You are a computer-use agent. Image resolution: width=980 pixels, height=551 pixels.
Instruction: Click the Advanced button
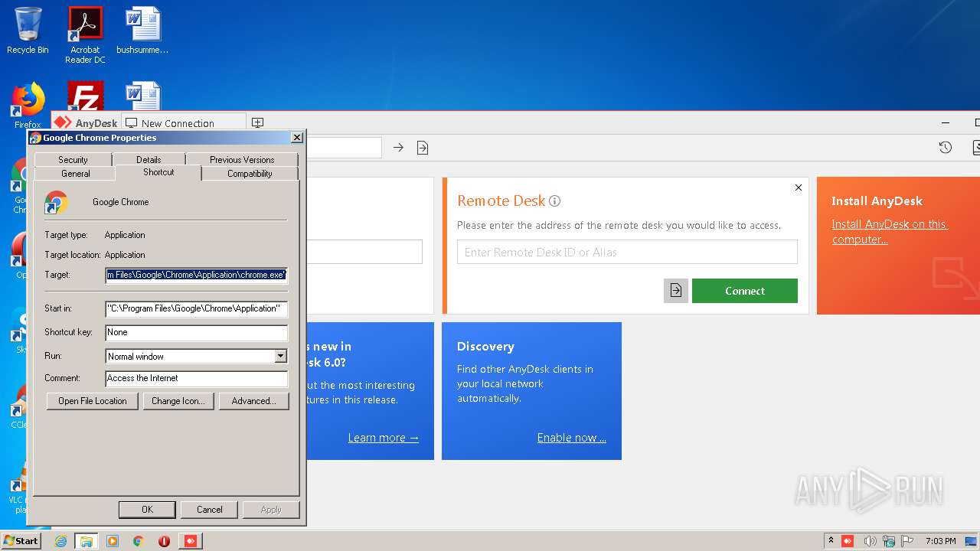[253, 401]
